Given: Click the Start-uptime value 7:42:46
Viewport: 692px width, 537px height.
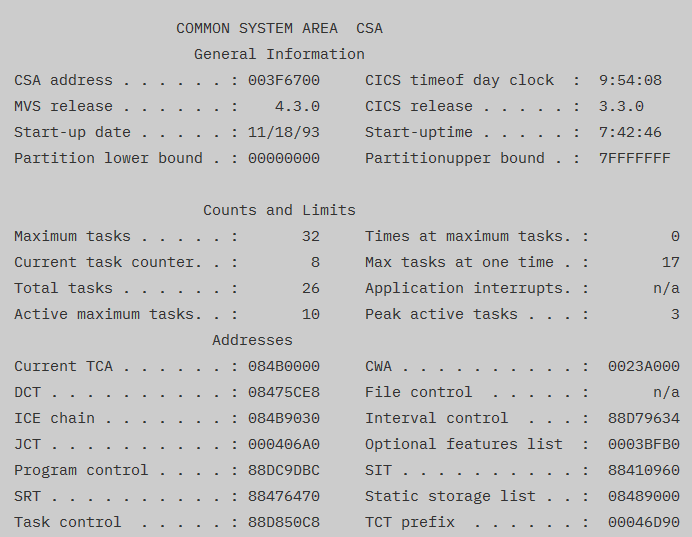Looking at the screenshot, I should tap(630, 132).
